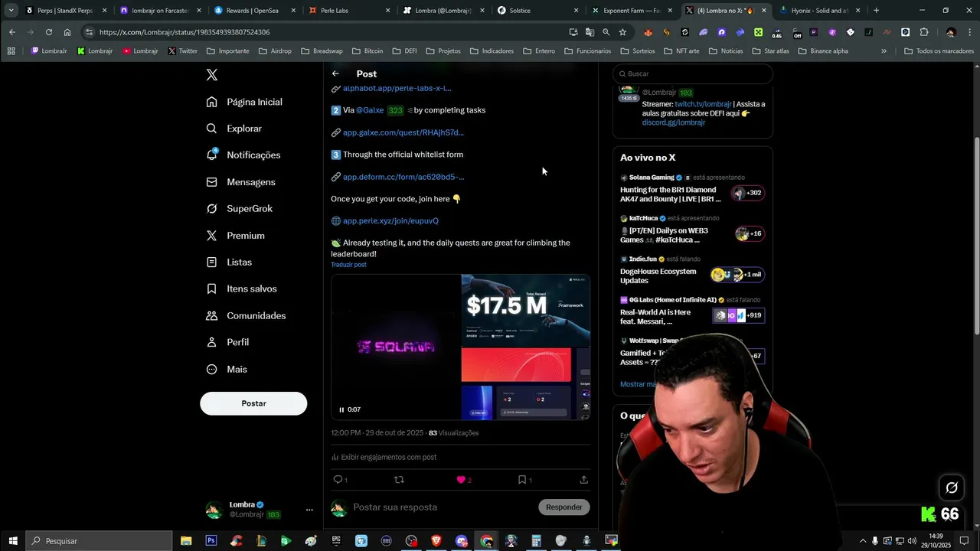Open a new browser tab
The height and width of the screenshot is (551, 980).
coord(876,11)
